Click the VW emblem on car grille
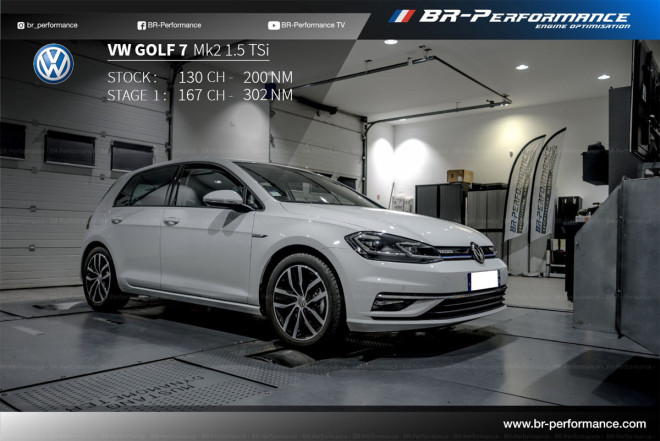This screenshot has height=441, width=660. click(x=477, y=253)
